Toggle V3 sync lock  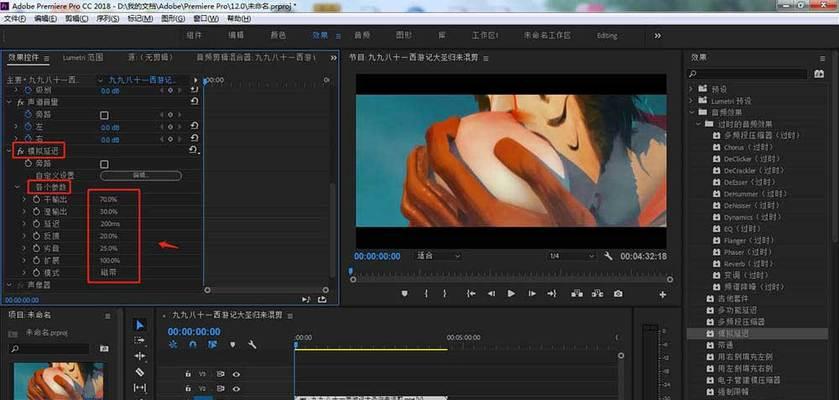click(x=220, y=374)
